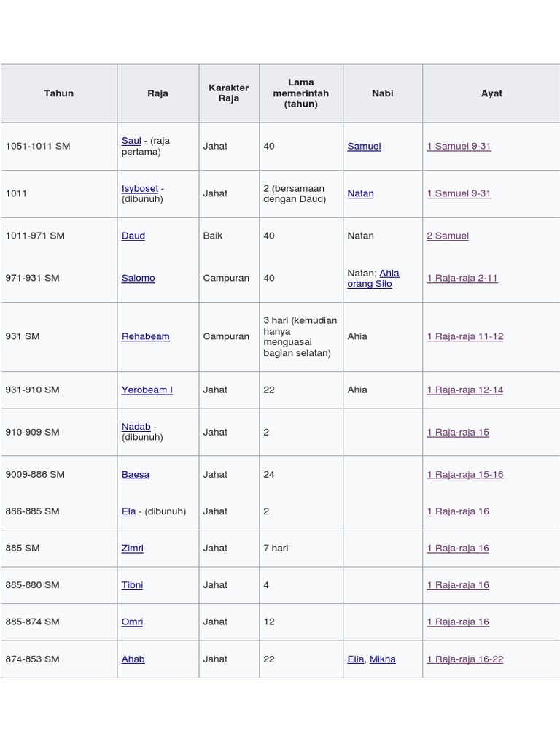Click the Zimri link
Screen dimensions: 560x747
tap(132, 548)
